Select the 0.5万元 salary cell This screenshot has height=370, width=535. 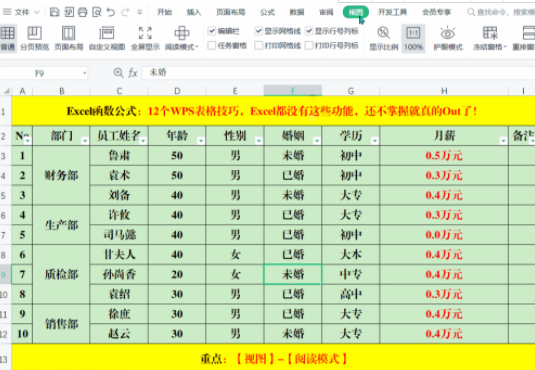pyautogui.click(x=444, y=156)
